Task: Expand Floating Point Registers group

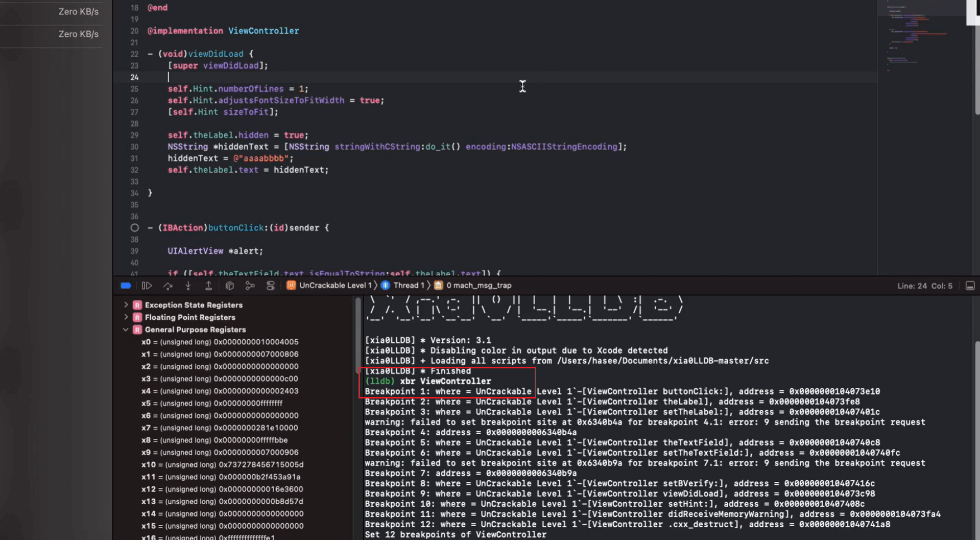Action: click(126, 317)
